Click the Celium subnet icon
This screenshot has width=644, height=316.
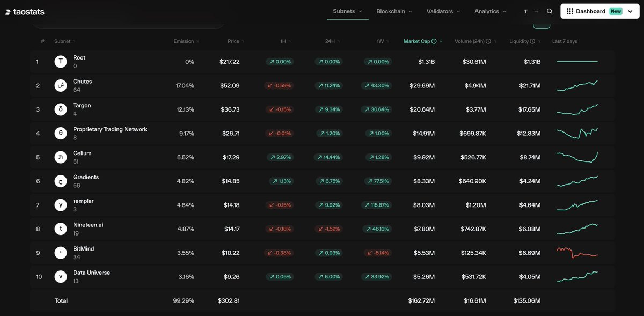tap(61, 157)
